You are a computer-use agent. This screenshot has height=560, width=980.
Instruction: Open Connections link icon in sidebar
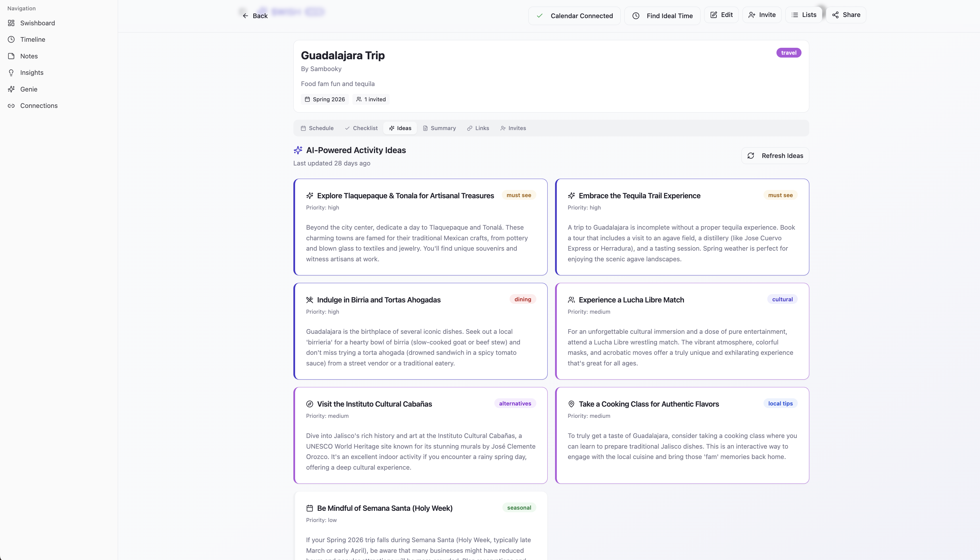coord(12,106)
